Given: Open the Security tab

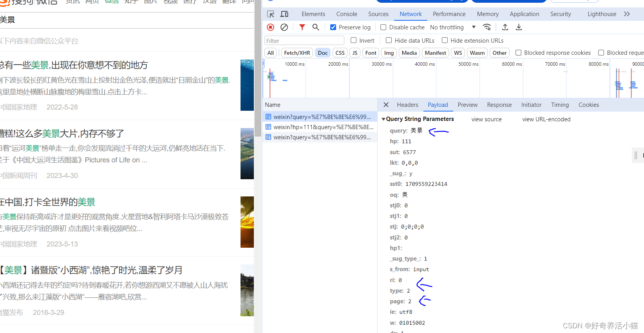Looking at the screenshot, I should point(561,14).
